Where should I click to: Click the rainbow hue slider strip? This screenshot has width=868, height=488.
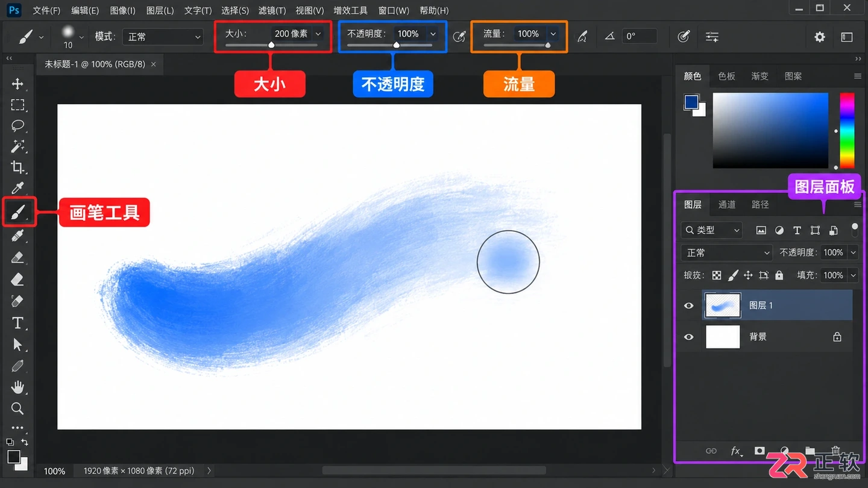click(x=847, y=130)
